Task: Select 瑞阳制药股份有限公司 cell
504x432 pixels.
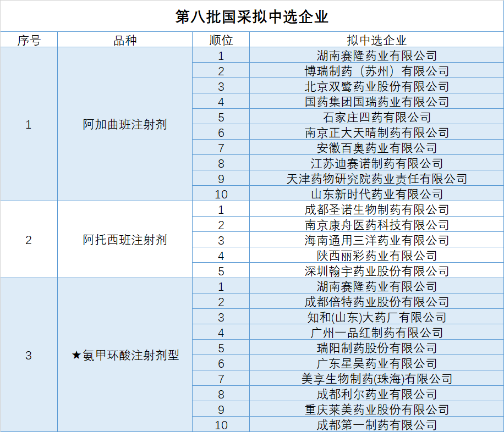Action: click(376, 348)
